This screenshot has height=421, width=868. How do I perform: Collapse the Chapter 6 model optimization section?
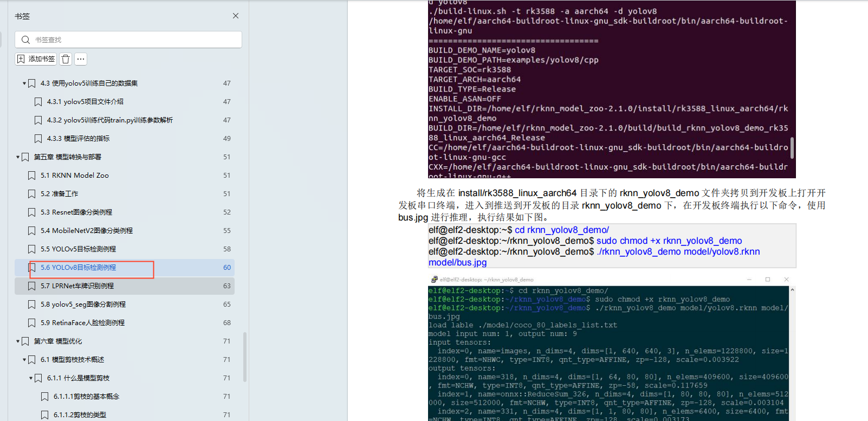click(x=18, y=341)
